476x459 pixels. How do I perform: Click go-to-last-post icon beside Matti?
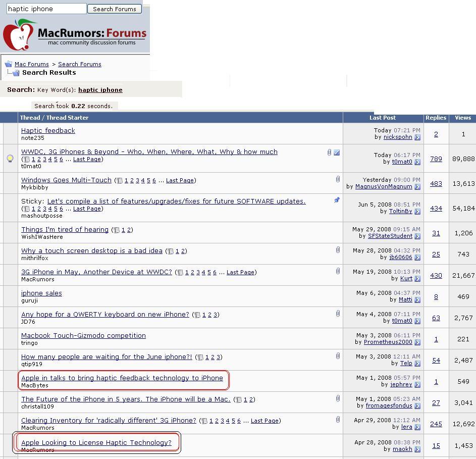click(x=417, y=300)
